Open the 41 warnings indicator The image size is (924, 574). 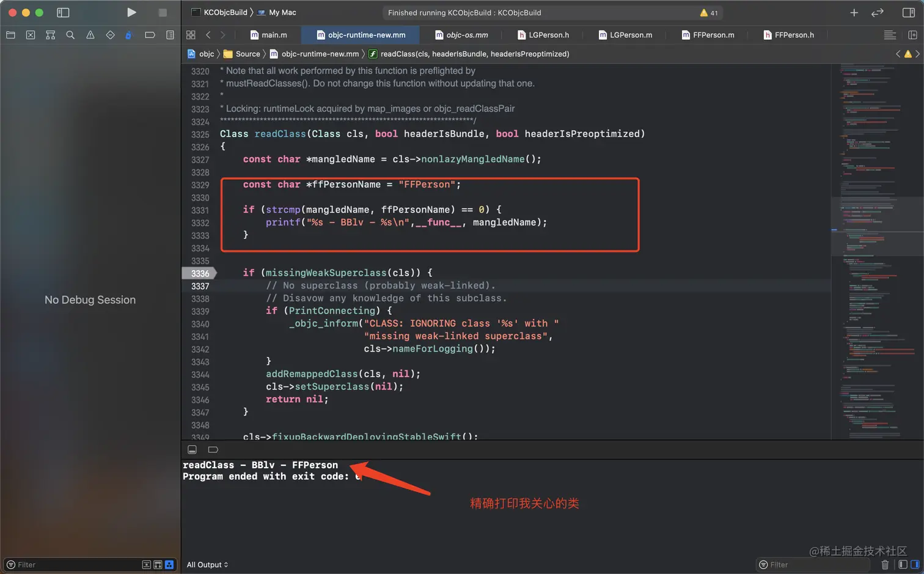point(709,13)
